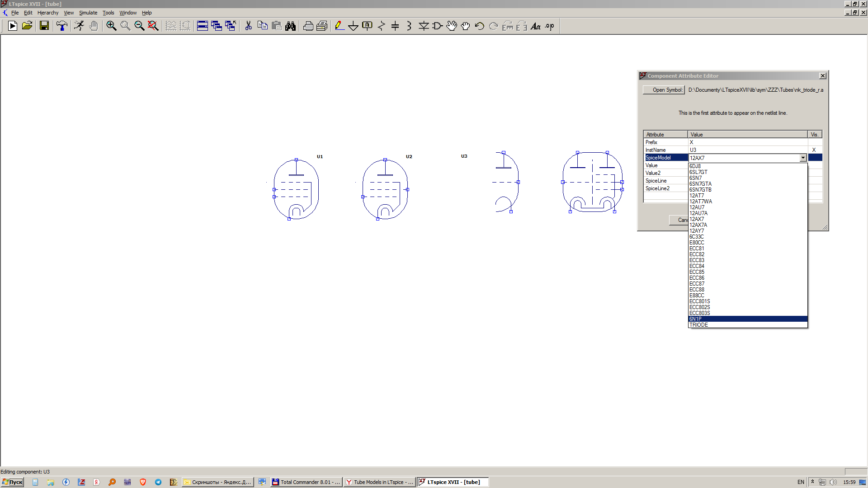Click the dual triode symbol on the schematic
The width and height of the screenshot is (868, 488).
pyautogui.click(x=592, y=182)
